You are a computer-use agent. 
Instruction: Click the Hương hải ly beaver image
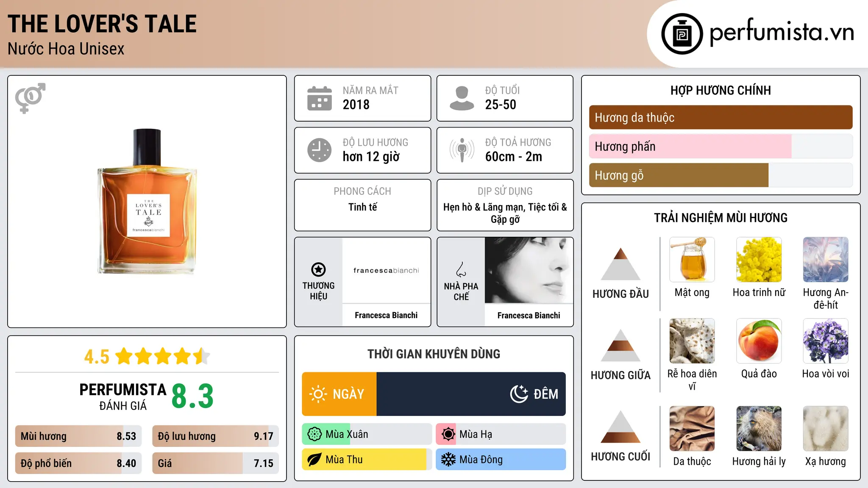point(759,429)
